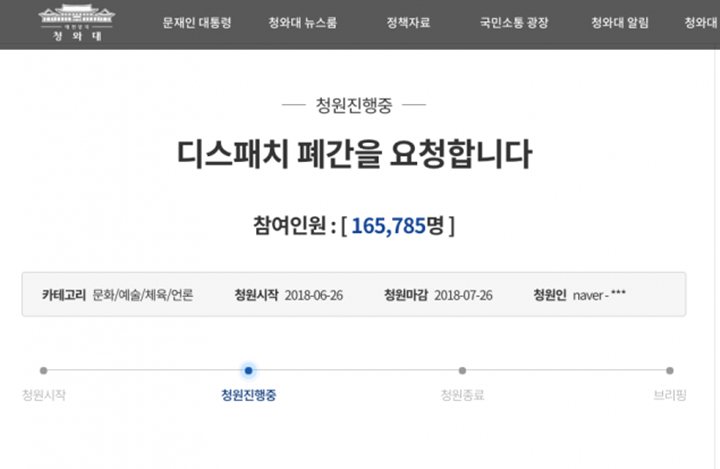Click the 청원시작 step label under the progress bar

pos(44,395)
